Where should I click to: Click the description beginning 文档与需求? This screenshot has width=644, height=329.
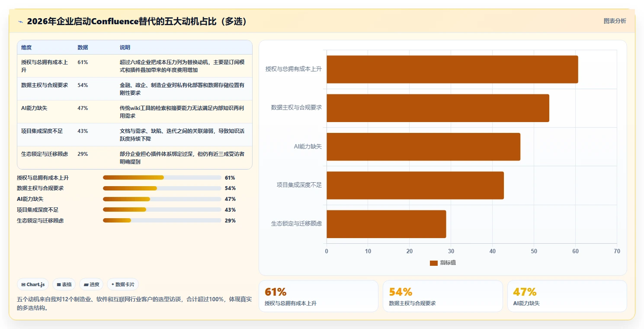(x=183, y=135)
